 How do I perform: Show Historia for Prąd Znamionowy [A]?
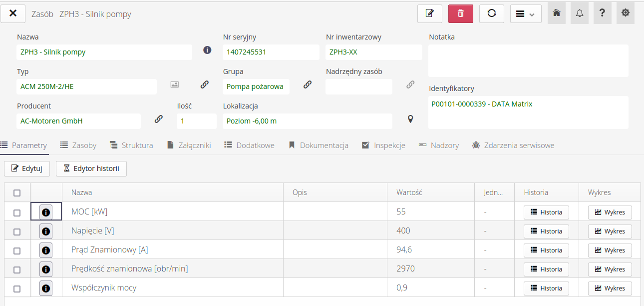pyautogui.click(x=546, y=250)
